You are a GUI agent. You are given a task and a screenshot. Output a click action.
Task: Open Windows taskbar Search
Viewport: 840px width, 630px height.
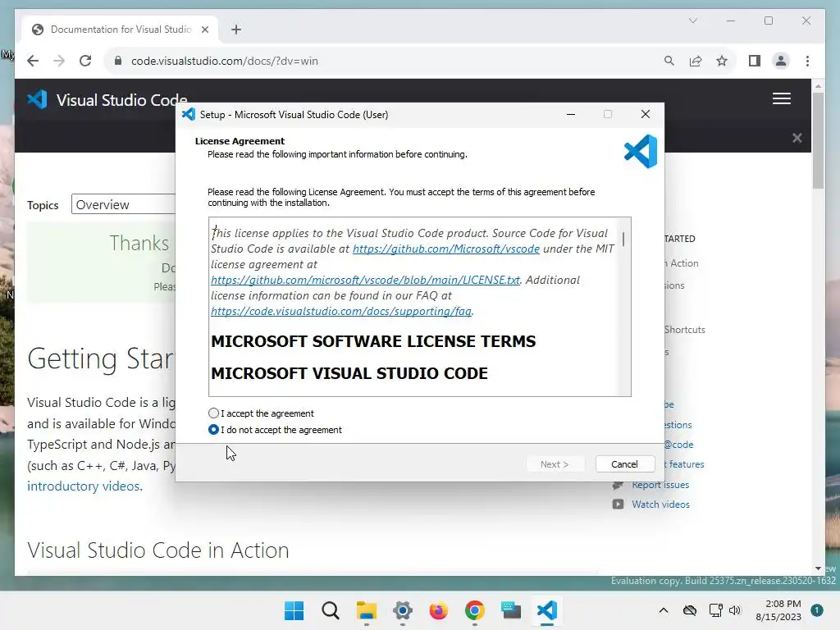click(x=331, y=610)
